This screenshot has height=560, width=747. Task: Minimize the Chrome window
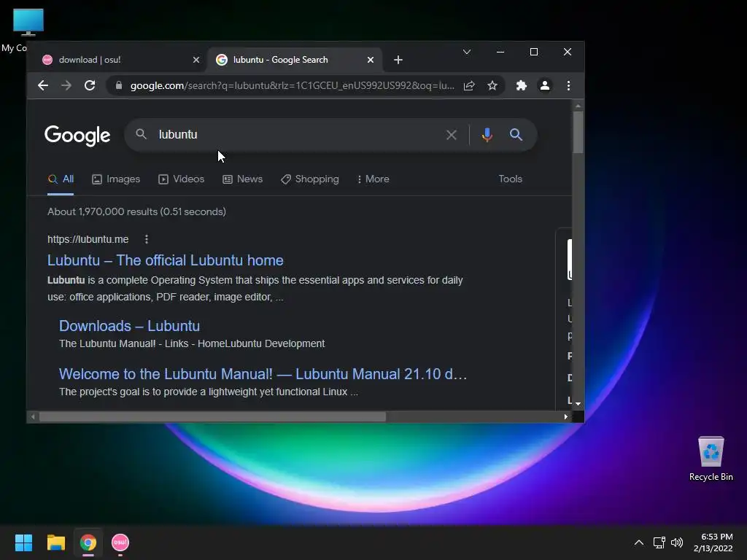tap(500, 52)
